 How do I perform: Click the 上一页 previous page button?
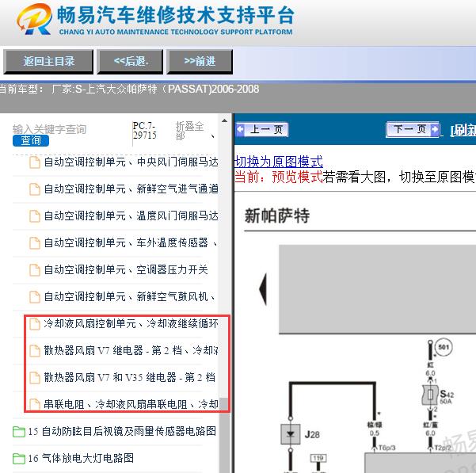coord(262,130)
